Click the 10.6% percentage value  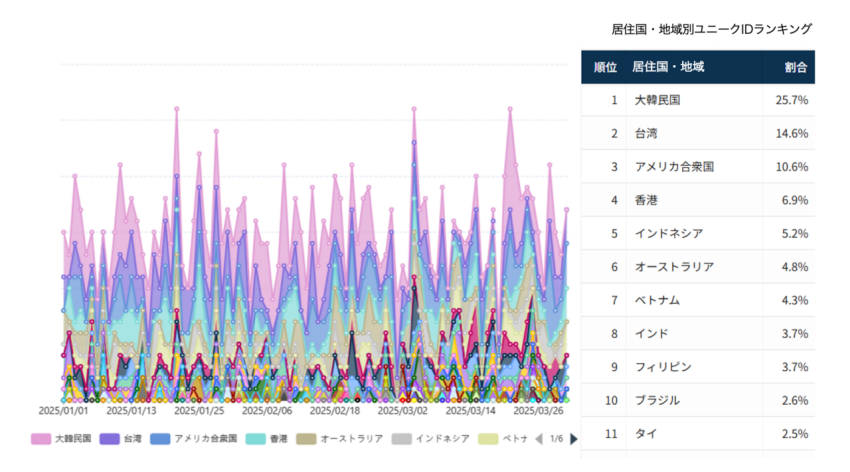[x=791, y=167]
